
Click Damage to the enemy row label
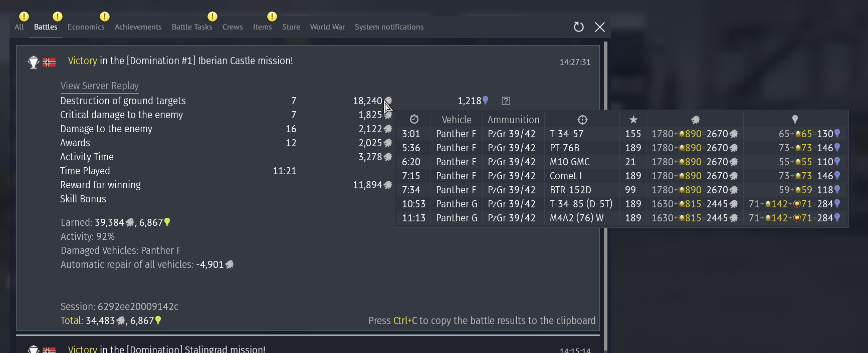(106, 129)
